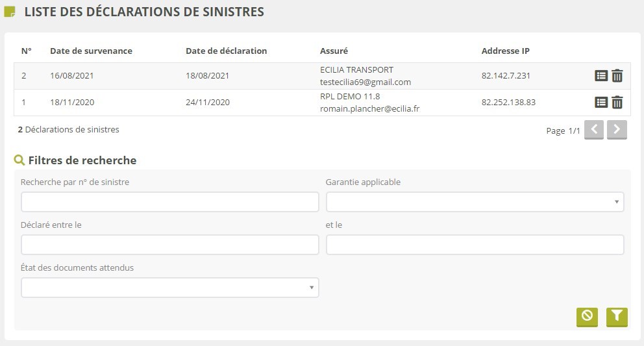Delete the RPL DEMO 11.8 claim with trash icon
Screen dimensions: 644x346
(x=617, y=103)
